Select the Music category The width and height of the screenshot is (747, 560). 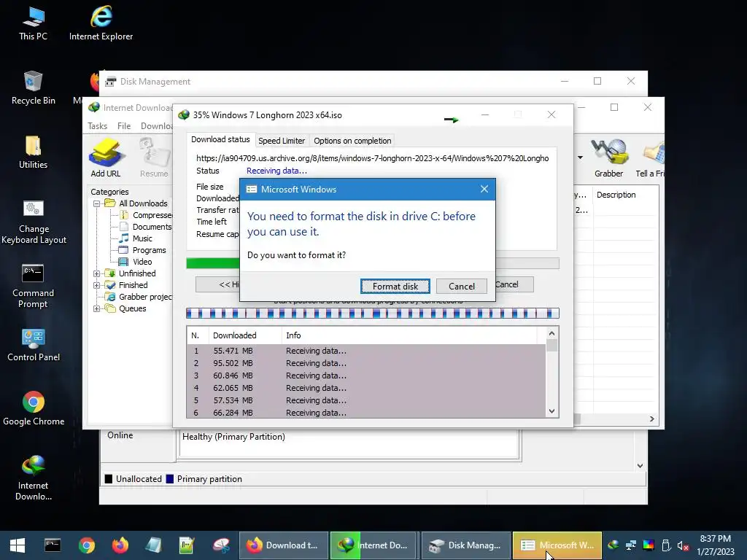tap(142, 238)
